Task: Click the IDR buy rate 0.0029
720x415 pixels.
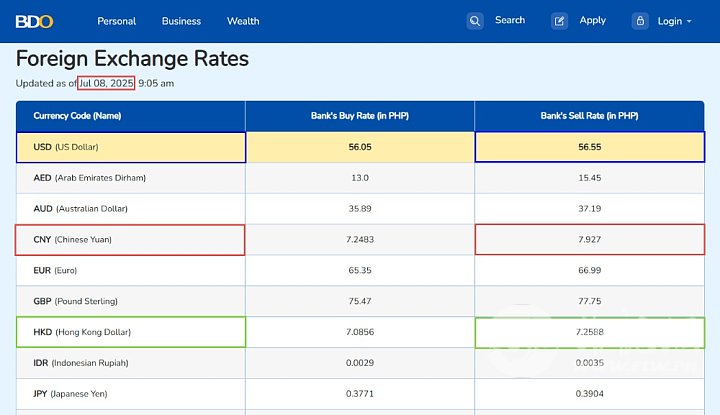Action: pos(360,363)
